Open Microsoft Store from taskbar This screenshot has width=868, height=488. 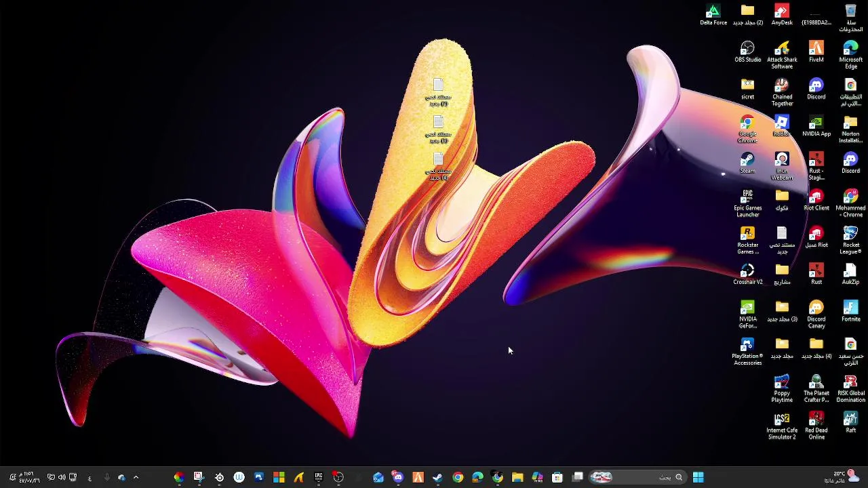tap(557, 477)
